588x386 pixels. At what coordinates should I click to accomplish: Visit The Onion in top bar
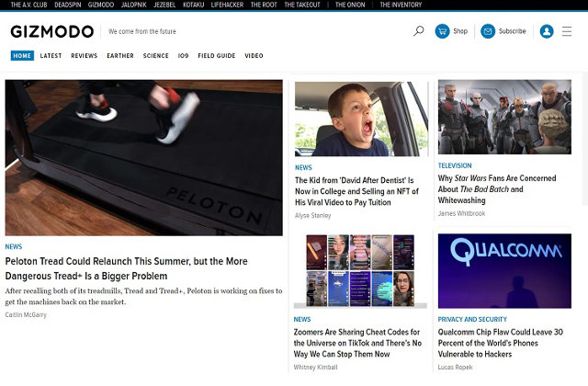coord(350,5)
